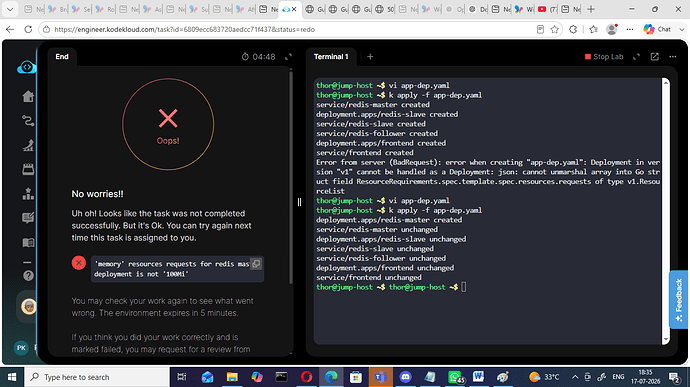Add a new terminal tab with plus
Screen dimensions: 690x387
370,57
